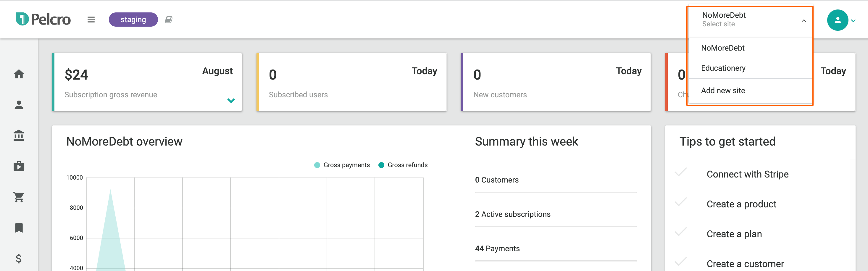
Task: Click Summary this week heading
Action: [526, 142]
